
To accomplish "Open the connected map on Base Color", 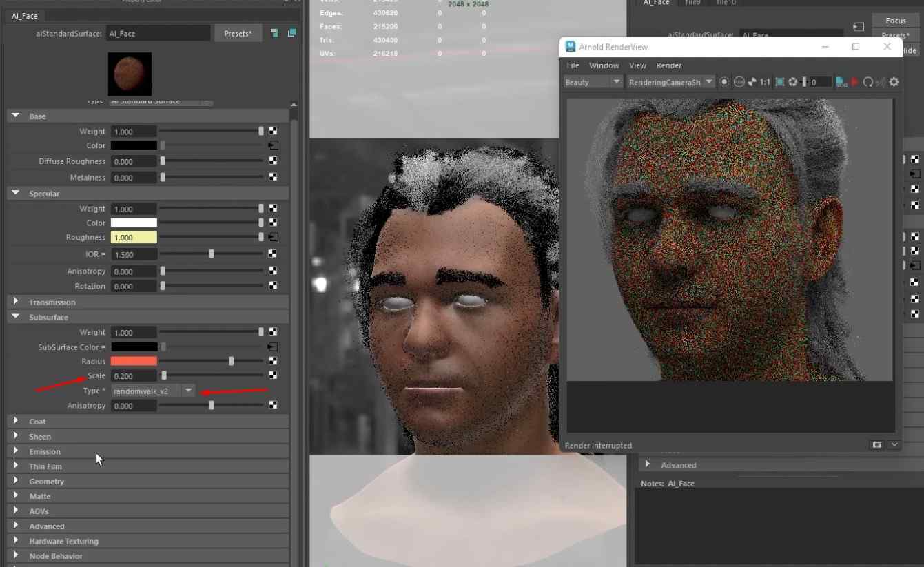I will point(273,145).
